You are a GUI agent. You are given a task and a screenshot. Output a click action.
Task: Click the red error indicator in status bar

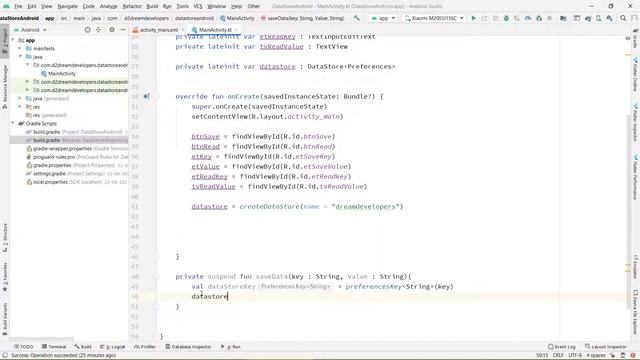click(633, 356)
